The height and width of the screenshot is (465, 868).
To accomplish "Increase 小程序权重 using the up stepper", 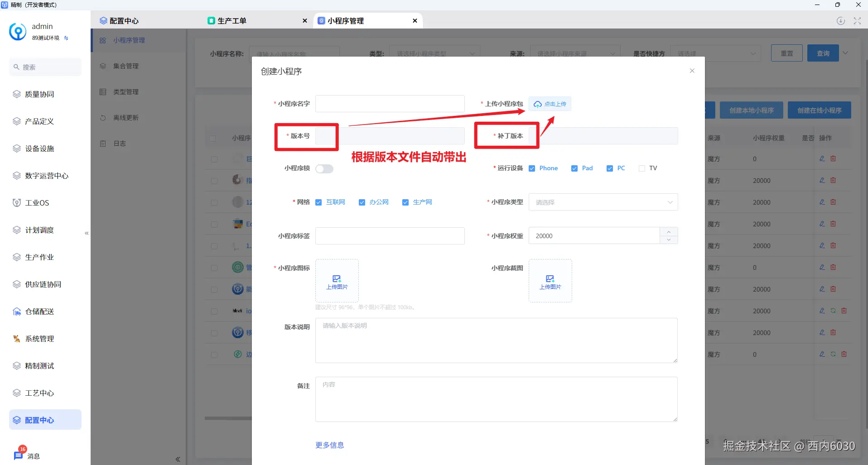I will [668, 232].
